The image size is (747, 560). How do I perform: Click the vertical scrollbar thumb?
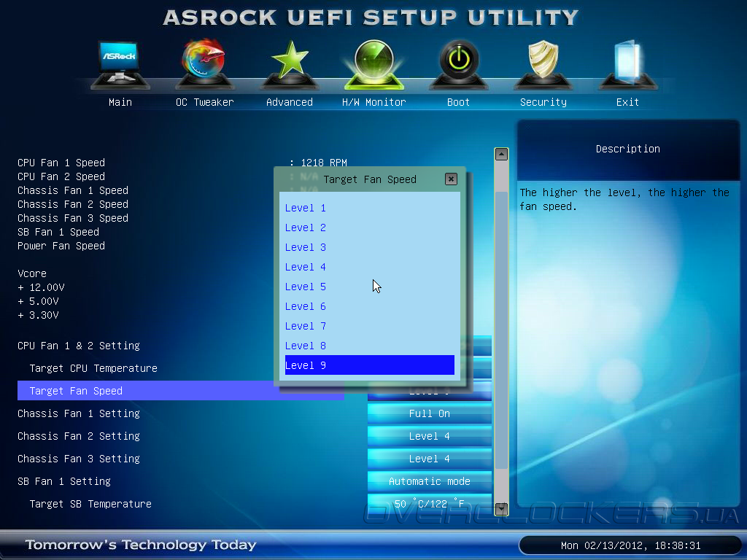point(501,330)
